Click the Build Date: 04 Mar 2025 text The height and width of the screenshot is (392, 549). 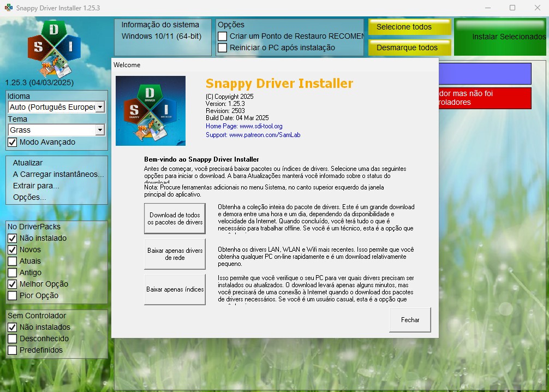click(237, 118)
